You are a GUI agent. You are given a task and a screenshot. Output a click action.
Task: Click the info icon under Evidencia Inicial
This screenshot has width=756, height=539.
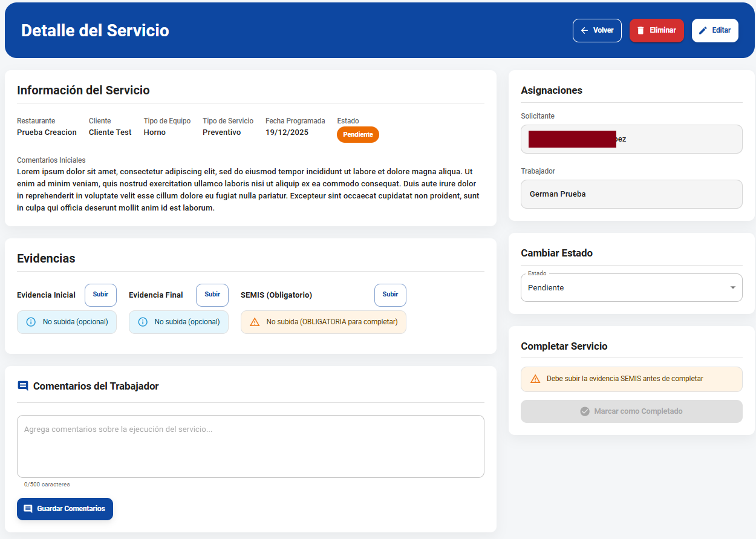tap(31, 322)
